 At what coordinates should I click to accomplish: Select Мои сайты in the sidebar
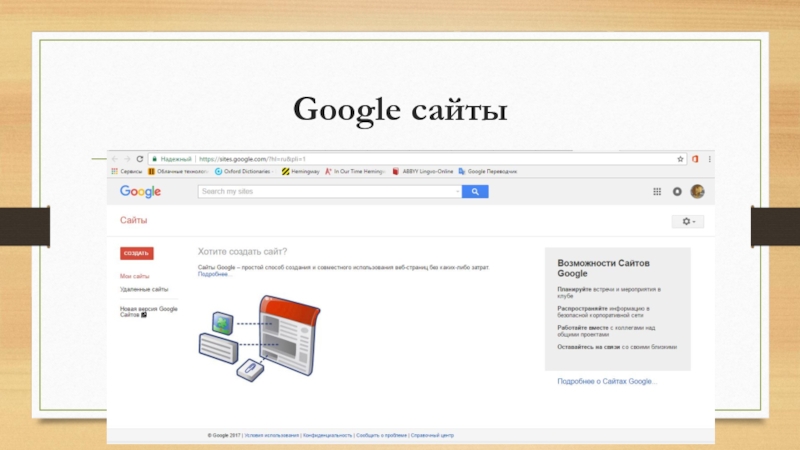pos(135,276)
